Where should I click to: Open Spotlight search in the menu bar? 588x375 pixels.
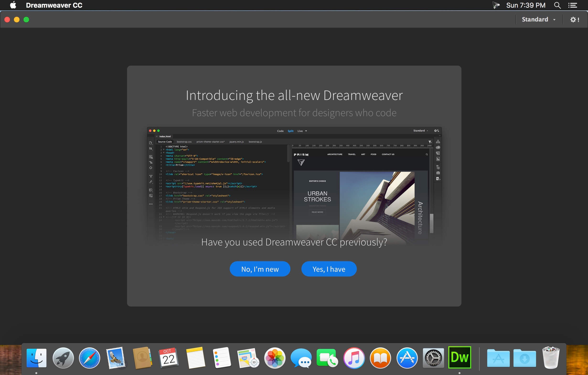click(557, 5)
